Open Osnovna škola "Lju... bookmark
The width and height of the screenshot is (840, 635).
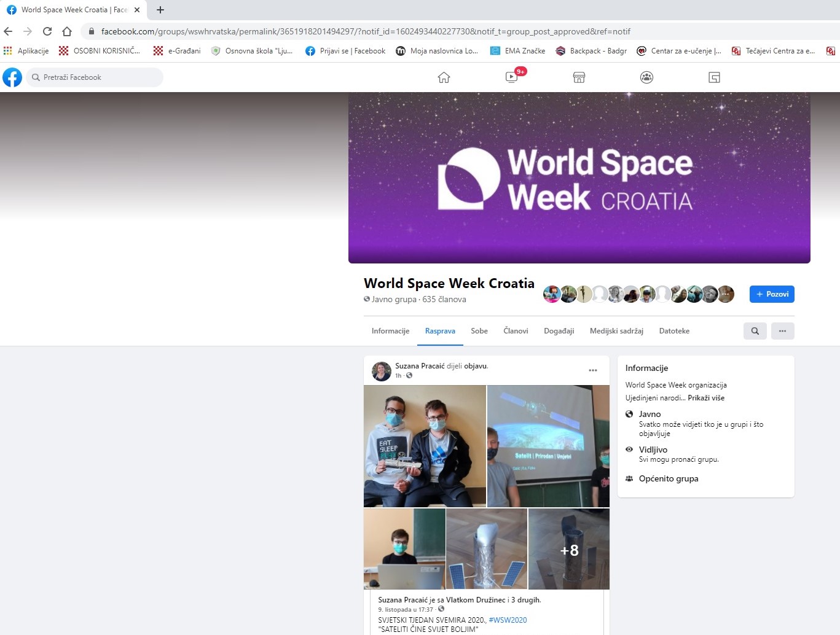coord(252,51)
